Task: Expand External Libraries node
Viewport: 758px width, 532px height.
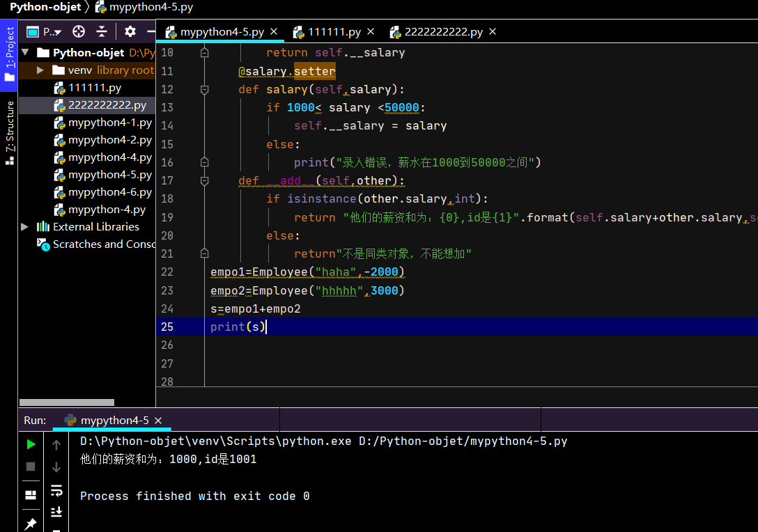Action: point(24,226)
